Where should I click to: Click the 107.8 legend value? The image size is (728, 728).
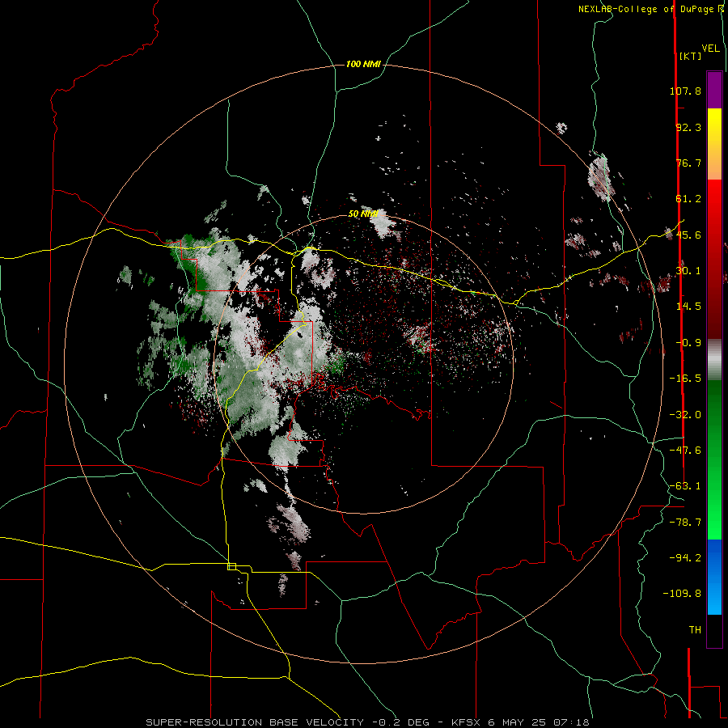(x=685, y=91)
